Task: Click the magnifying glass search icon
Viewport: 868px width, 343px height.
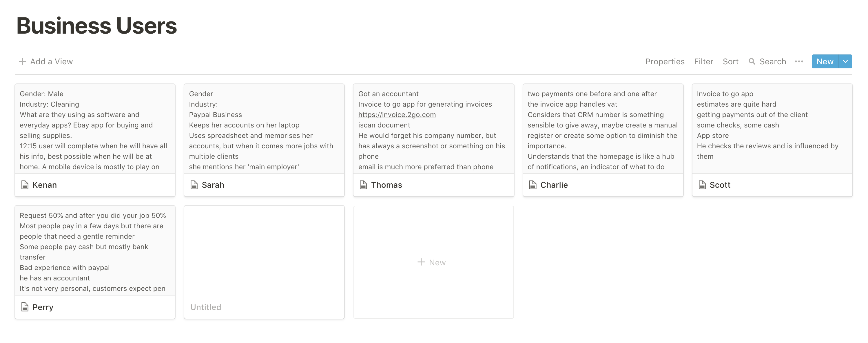Action: 752,62
